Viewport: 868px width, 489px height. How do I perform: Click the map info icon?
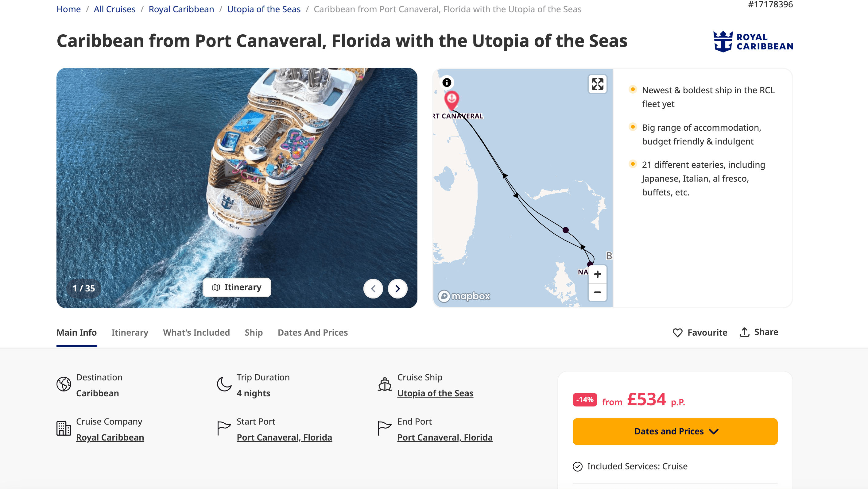pyautogui.click(x=447, y=83)
